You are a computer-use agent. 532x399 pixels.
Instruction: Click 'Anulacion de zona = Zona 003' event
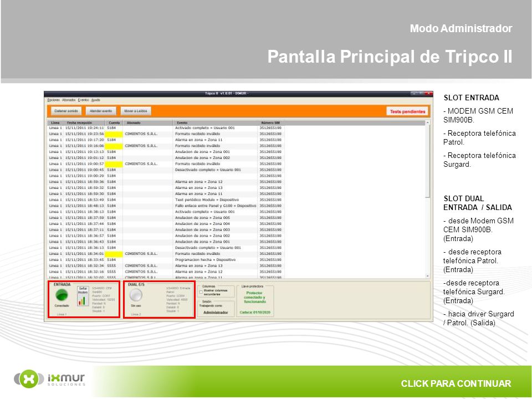(x=202, y=229)
